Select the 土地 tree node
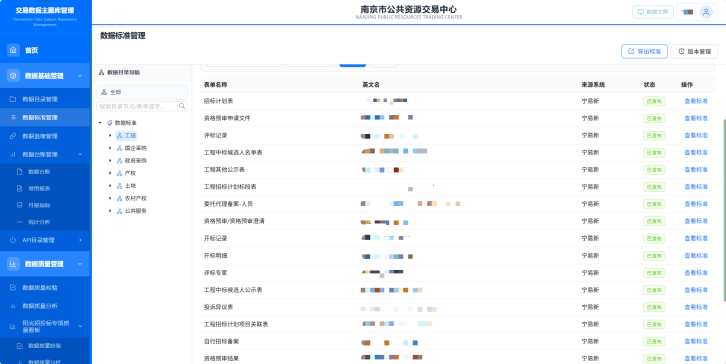This screenshot has width=726, height=364. 130,186
